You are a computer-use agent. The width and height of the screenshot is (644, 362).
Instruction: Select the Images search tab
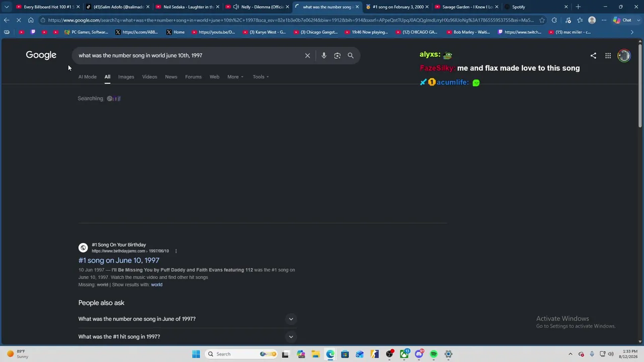[126, 77]
